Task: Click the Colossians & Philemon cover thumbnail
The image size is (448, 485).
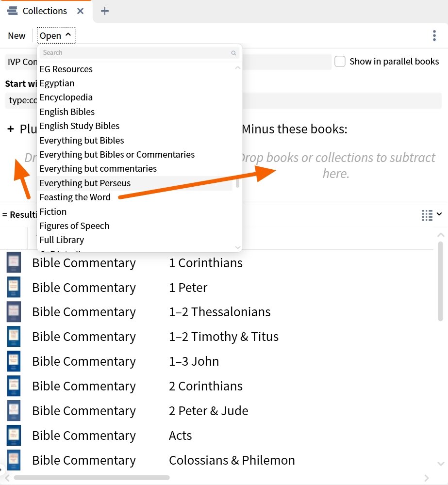Action: (14, 460)
